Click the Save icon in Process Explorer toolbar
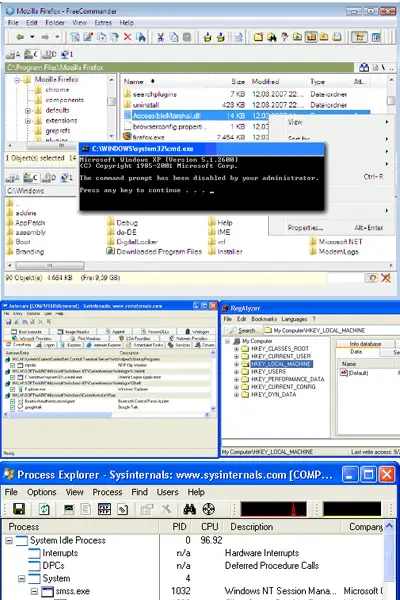The image size is (400, 600). [x=19, y=509]
